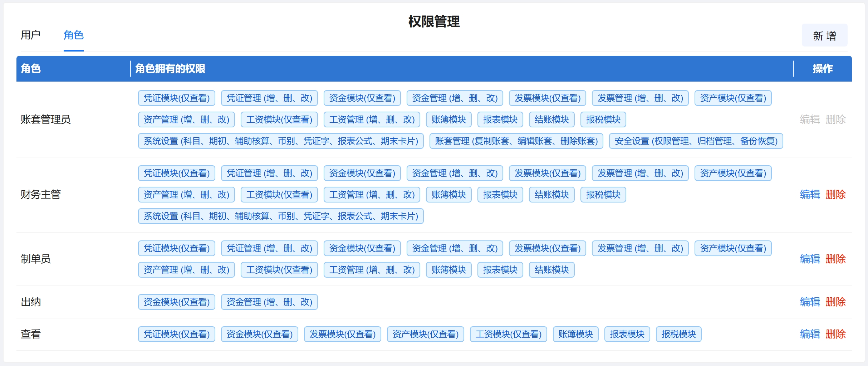This screenshot has width=868, height=366.
Task: Click the 角色拥有的权限 column header
Action: click(x=170, y=69)
